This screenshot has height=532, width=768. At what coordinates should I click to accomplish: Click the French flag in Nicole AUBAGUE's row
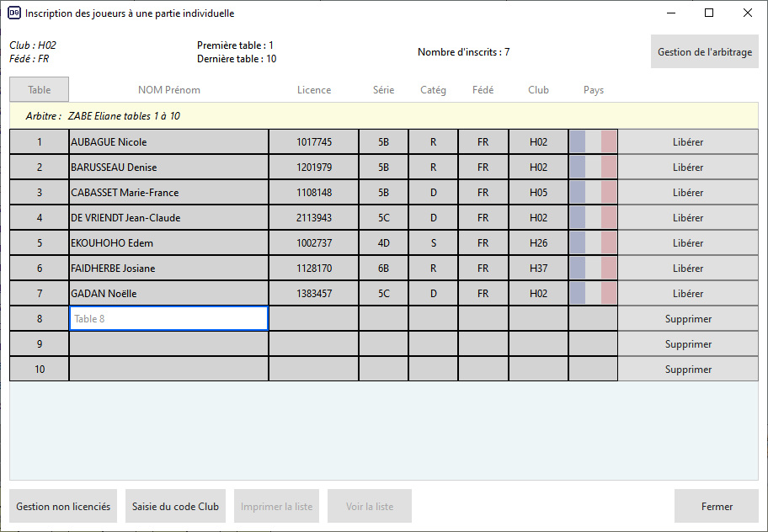(593, 142)
